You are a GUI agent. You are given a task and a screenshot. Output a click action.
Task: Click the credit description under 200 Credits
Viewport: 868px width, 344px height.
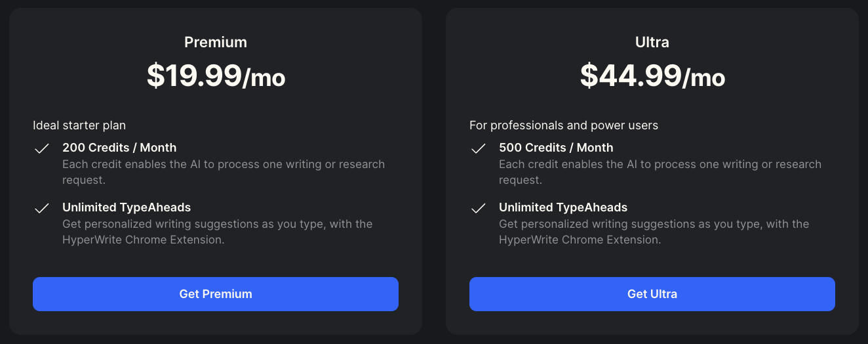tap(223, 172)
